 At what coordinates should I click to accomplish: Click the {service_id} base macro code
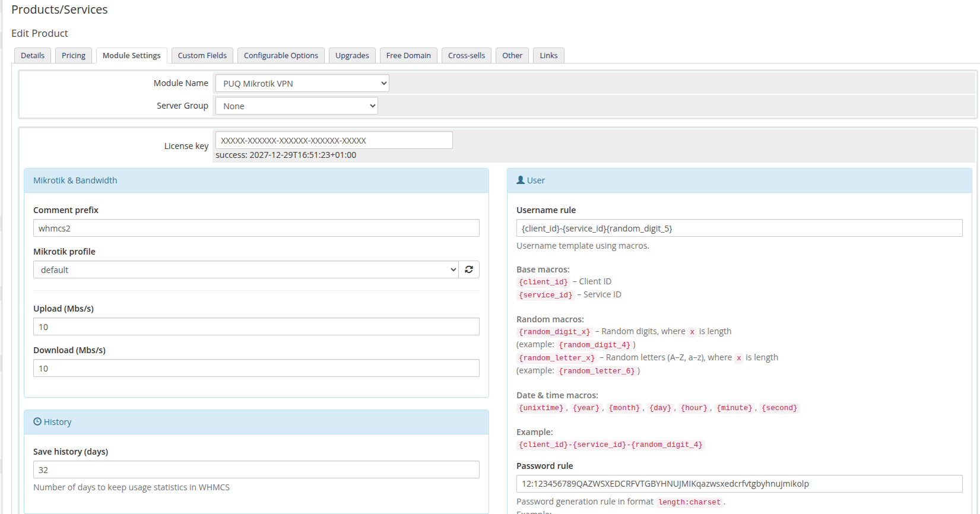(545, 295)
